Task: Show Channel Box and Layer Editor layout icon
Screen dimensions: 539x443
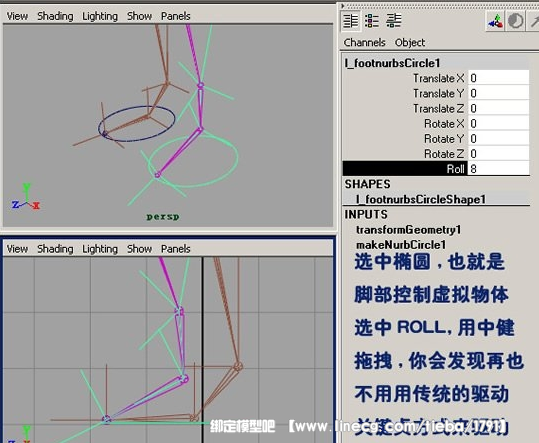Action: (x=394, y=21)
